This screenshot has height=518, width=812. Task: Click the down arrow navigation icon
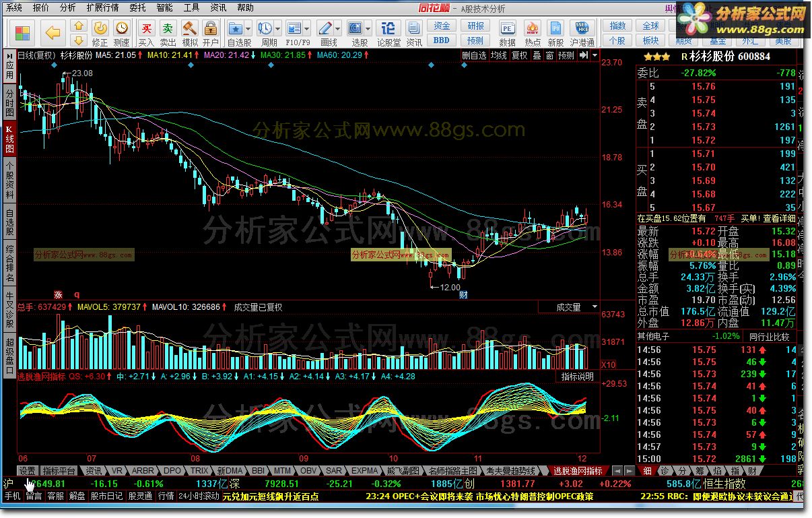tap(79, 40)
